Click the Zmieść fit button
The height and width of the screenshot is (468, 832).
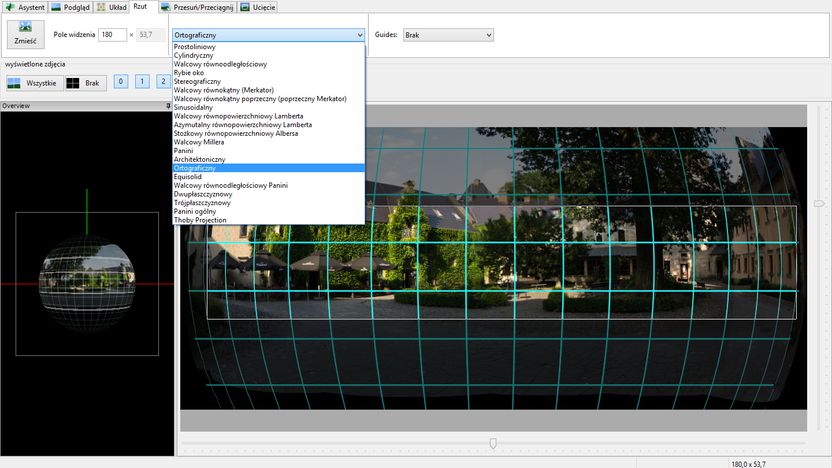tap(25, 34)
